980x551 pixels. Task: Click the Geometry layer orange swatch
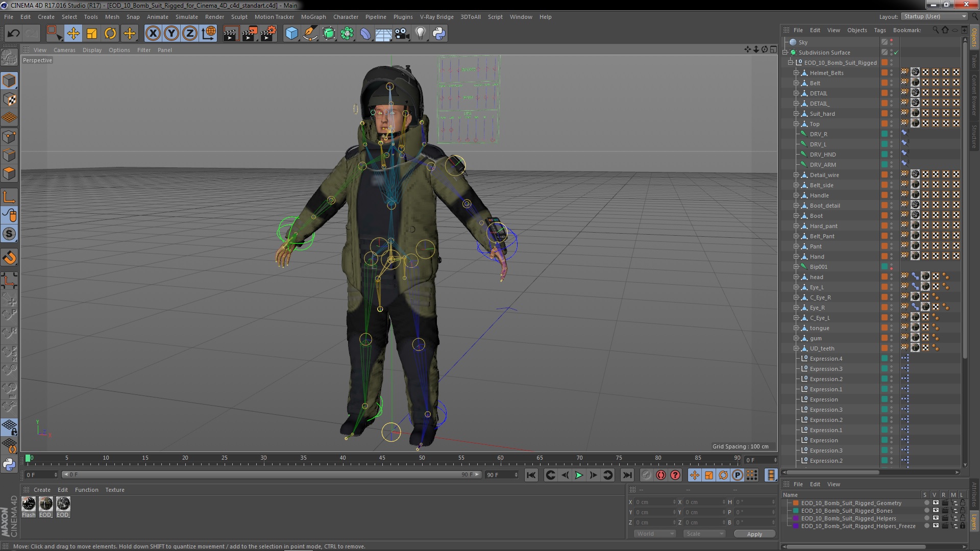coord(795,503)
